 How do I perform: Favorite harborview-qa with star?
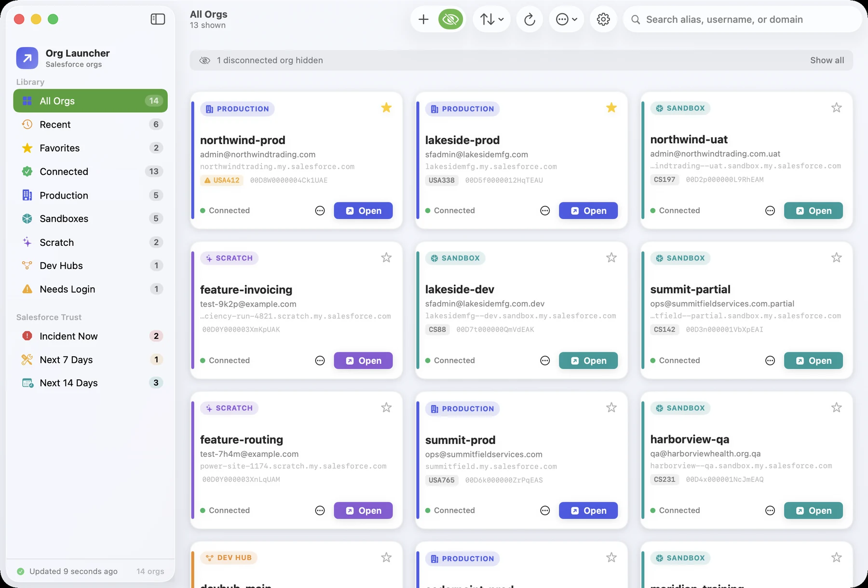tap(837, 407)
